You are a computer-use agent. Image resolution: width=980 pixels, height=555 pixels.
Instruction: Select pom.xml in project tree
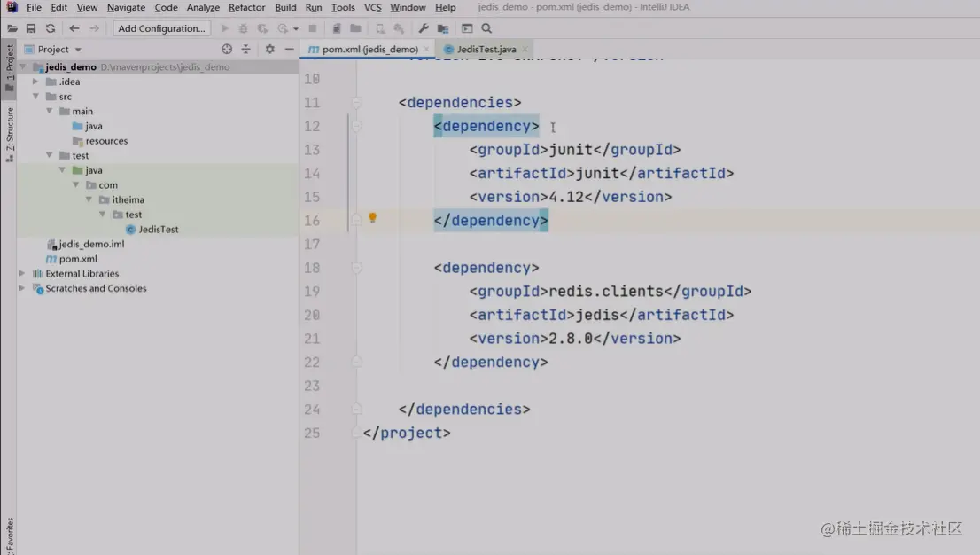click(71, 259)
